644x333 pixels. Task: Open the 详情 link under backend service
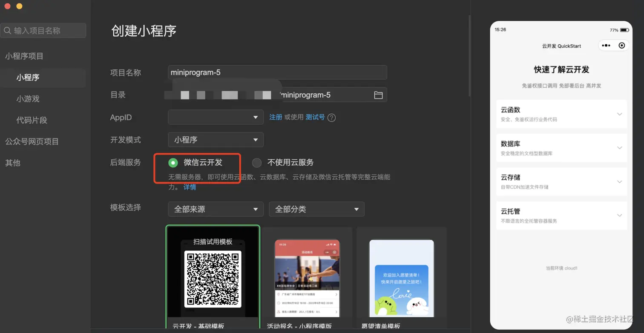pyautogui.click(x=190, y=187)
